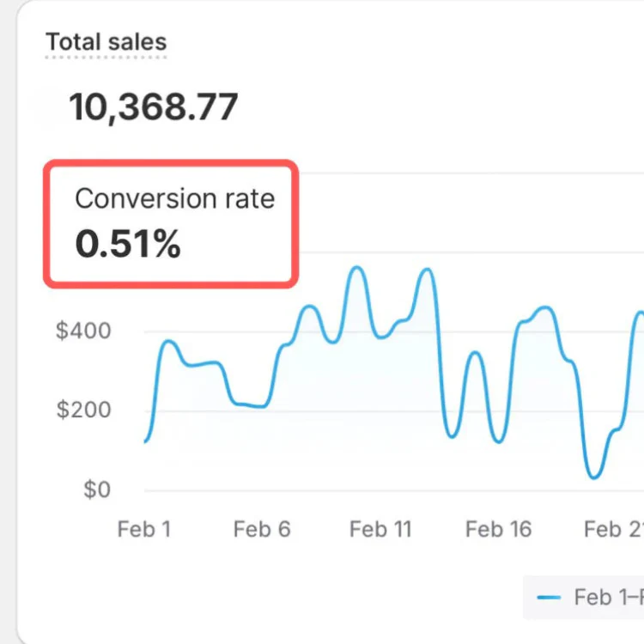644x644 pixels.
Task: Click the $200 y-axis label
Action: (x=82, y=410)
